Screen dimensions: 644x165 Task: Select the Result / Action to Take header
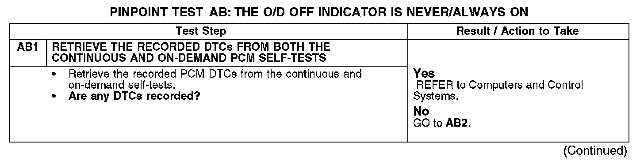(x=517, y=31)
